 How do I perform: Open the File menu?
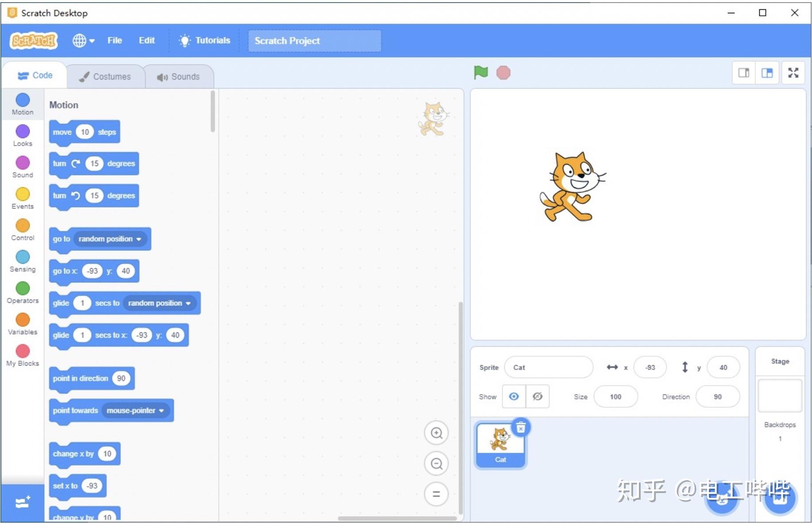(114, 40)
